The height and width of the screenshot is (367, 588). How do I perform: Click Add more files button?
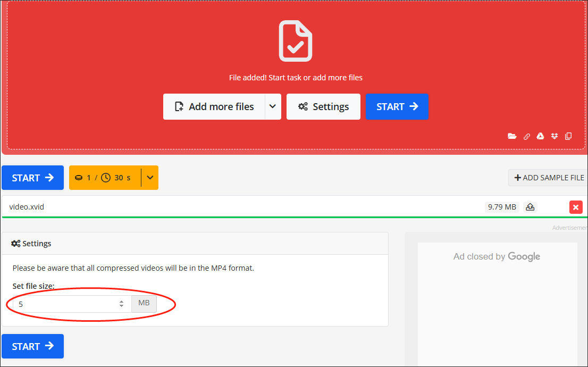(214, 106)
